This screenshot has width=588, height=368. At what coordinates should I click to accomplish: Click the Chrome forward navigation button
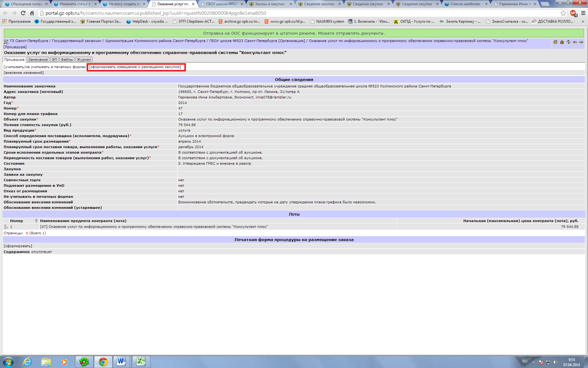coord(14,13)
